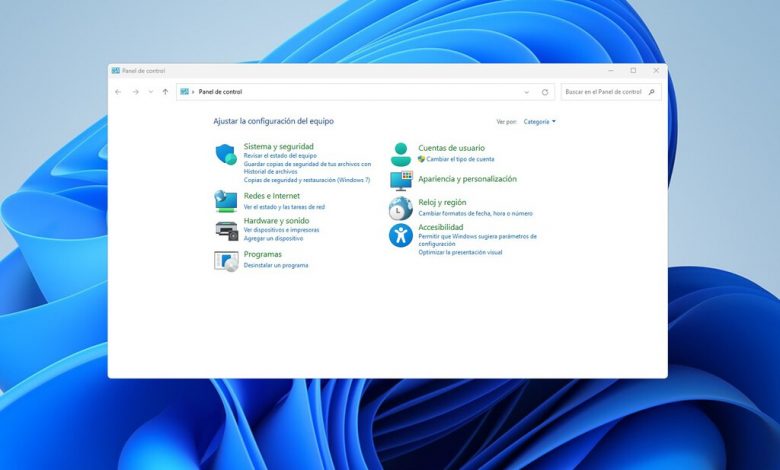The width and height of the screenshot is (780, 470).
Task: Focus the Buscar en el Panel de control field
Action: click(x=611, y=92)
